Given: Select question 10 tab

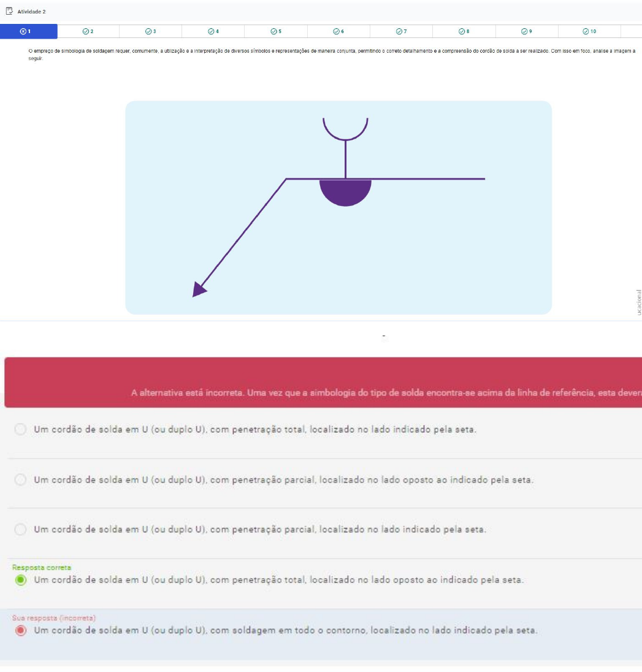Looking at the screenshot, I should click(x=589, y=31).
